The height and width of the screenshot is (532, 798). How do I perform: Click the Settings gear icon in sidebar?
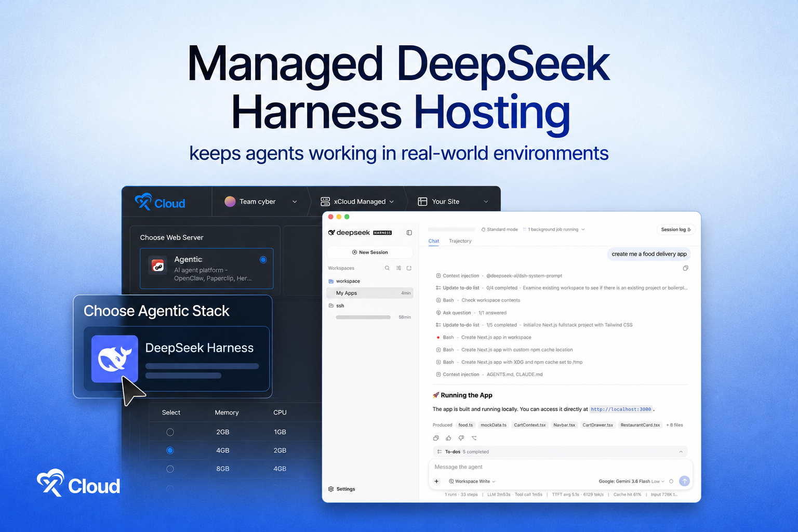point(331,489)
